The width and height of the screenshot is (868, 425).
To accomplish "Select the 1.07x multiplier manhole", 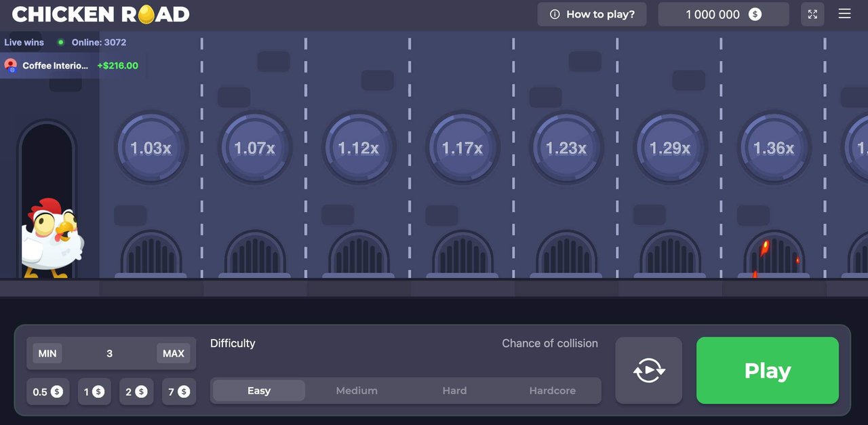I will click(x=254, y=148).
